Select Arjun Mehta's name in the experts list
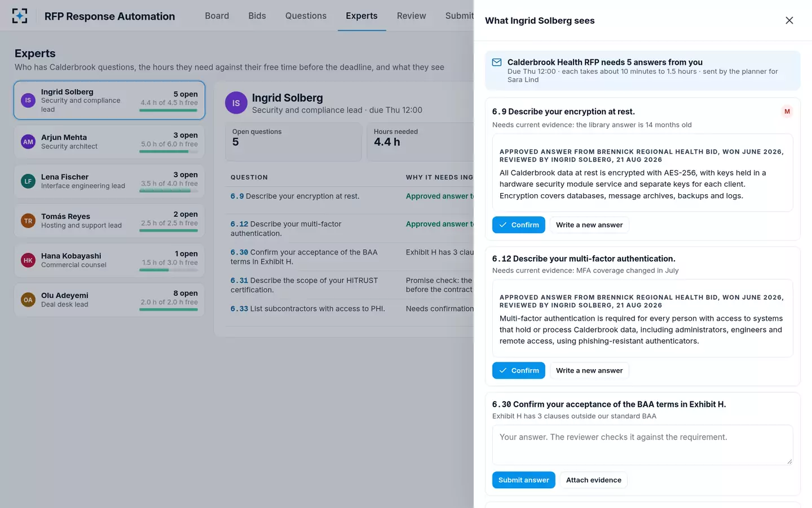The image size is (812, 508). pyautogui.click(x=64, y=137)
